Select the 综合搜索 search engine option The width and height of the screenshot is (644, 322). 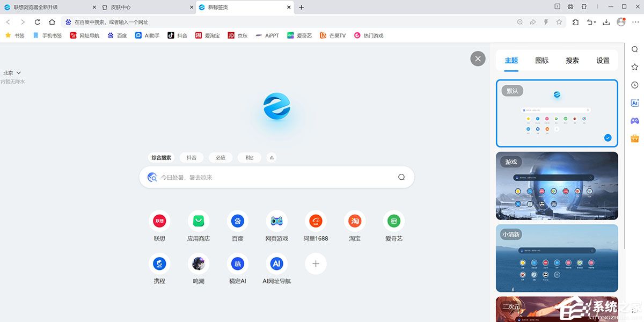click(161, 158)
